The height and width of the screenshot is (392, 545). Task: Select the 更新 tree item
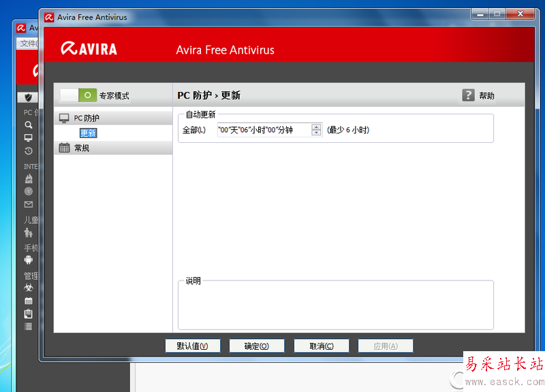coord(89,133)
